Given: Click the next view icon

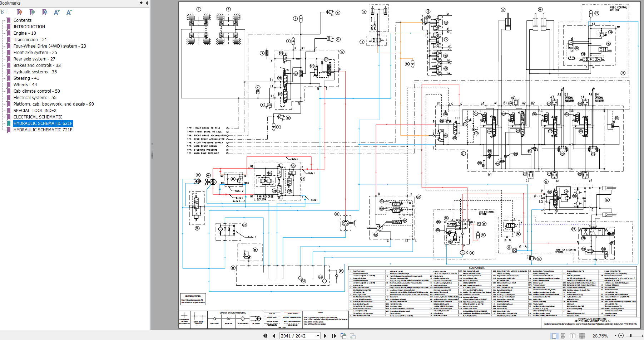Looking at the screenshot, I should click(x=353, y=336).
